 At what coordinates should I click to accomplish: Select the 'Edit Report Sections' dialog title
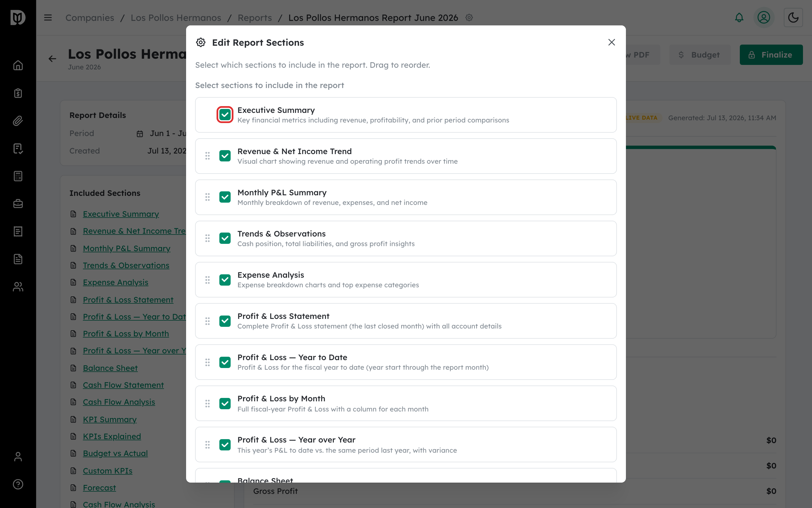coord(258,43)
